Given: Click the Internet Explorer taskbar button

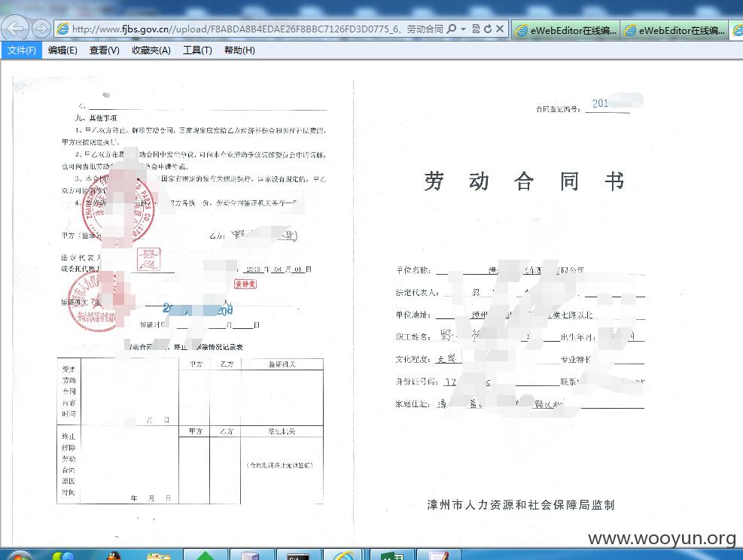Looking at the screenshot, I should tap(343, 555).
